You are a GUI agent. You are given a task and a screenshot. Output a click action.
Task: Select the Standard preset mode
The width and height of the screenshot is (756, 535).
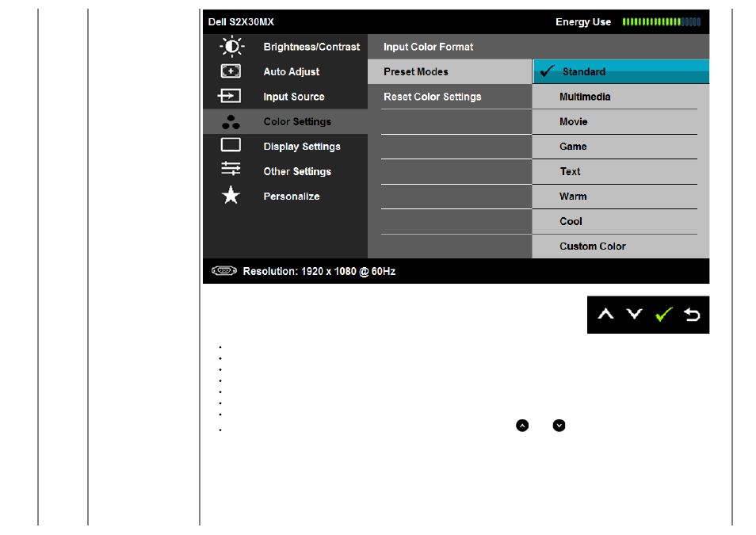(x=621, y=71)
